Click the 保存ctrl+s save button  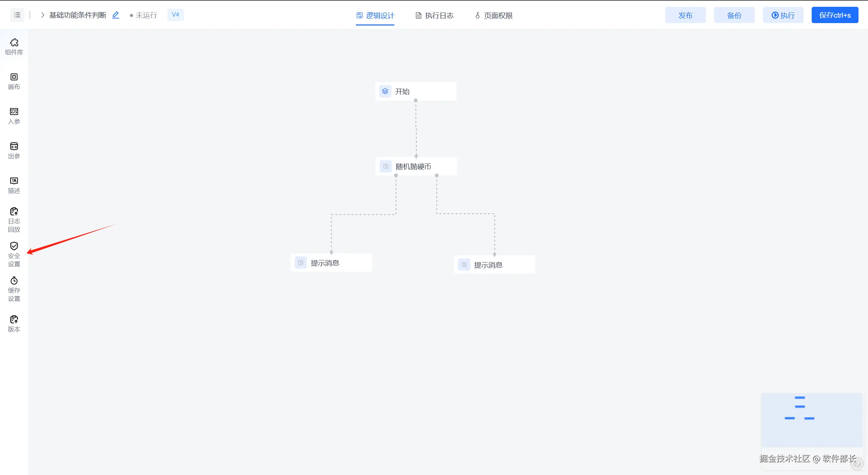pyautogui.click(x=835, y=15)
